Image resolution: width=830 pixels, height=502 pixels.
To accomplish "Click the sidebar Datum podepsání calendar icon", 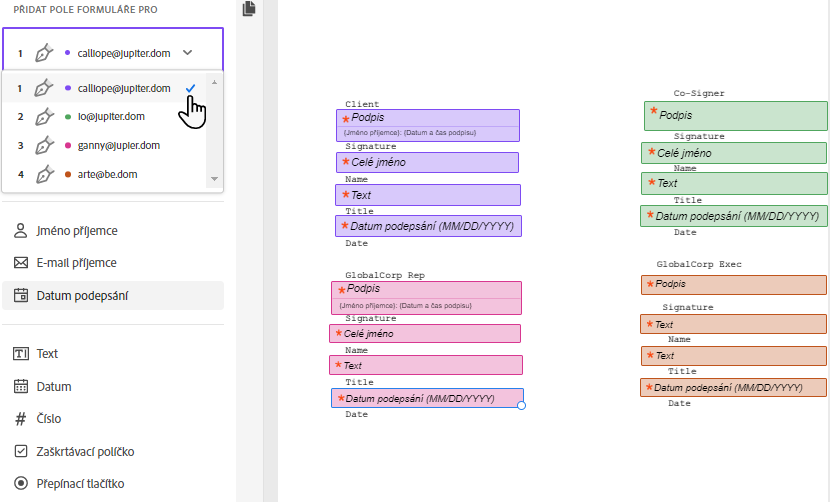I will click(20, 296).
